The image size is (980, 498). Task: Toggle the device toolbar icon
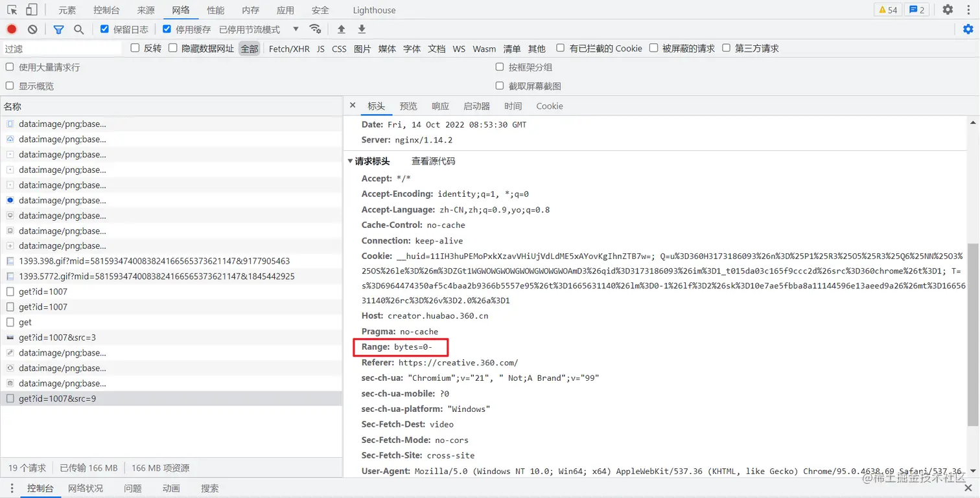pyautogui.click(x=32, y=10)
